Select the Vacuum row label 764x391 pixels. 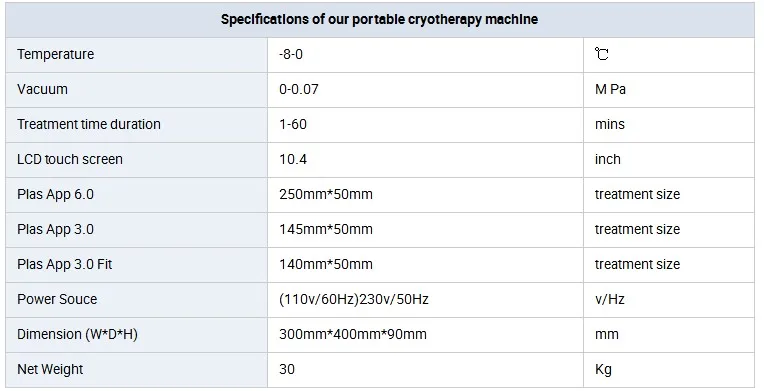pyautogui.click(x=42, y=89)
